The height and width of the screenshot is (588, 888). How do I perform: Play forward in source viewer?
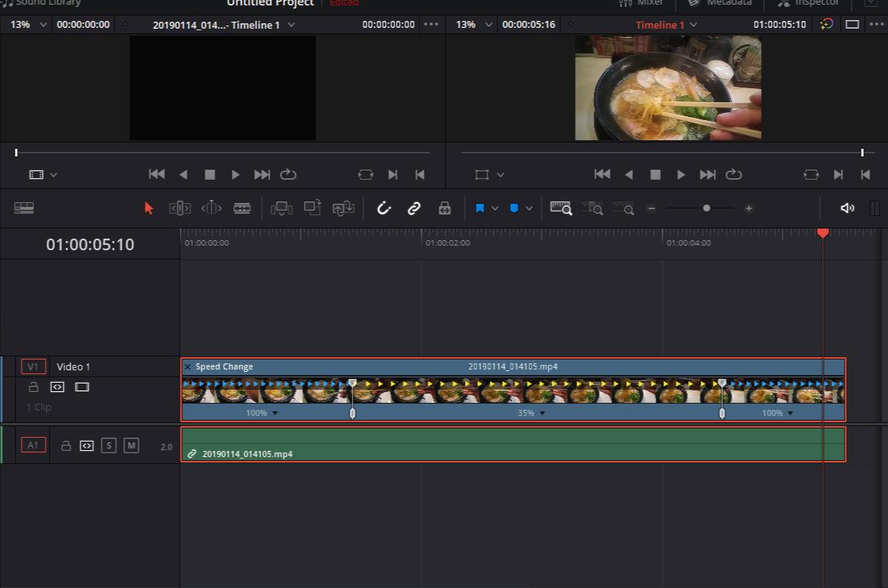tap(236, 174)
